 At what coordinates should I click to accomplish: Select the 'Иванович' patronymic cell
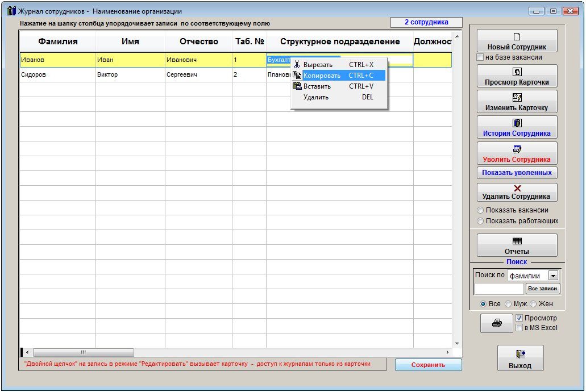click(198, 60)
